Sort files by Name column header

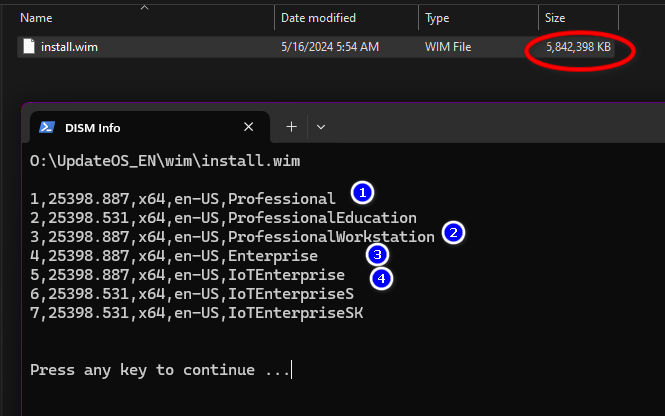coord(36,18)
